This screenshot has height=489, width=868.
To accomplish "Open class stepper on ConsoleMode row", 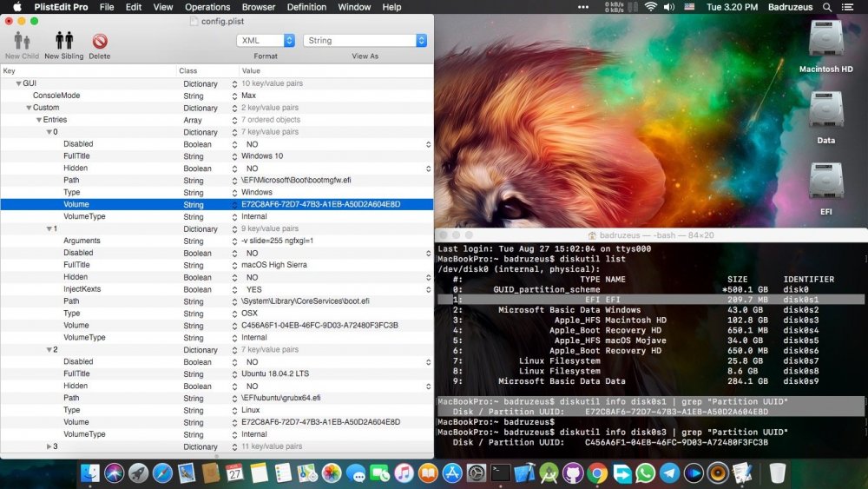I will [x=234, y=96].
